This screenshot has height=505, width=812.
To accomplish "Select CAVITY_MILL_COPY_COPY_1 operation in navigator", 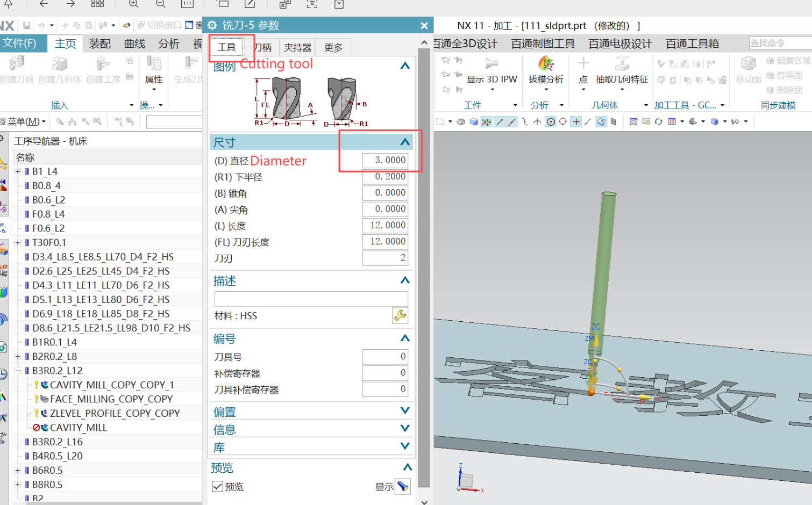I will pos(112,385).
